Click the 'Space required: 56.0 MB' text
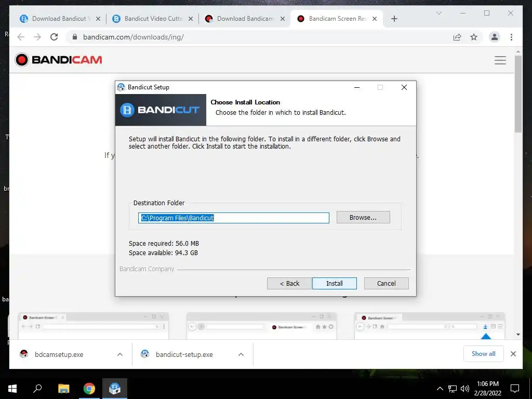The width and height of the screenshot is (532, 399). click(x=164, y=244)
